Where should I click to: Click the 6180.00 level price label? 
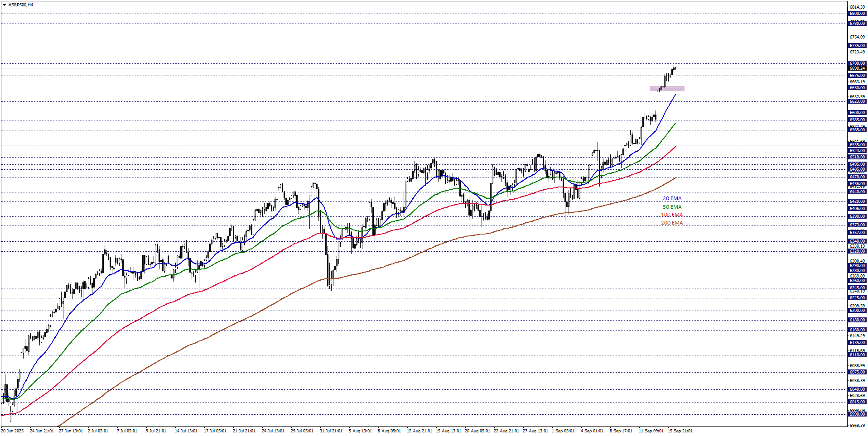[x=857, y=320]
